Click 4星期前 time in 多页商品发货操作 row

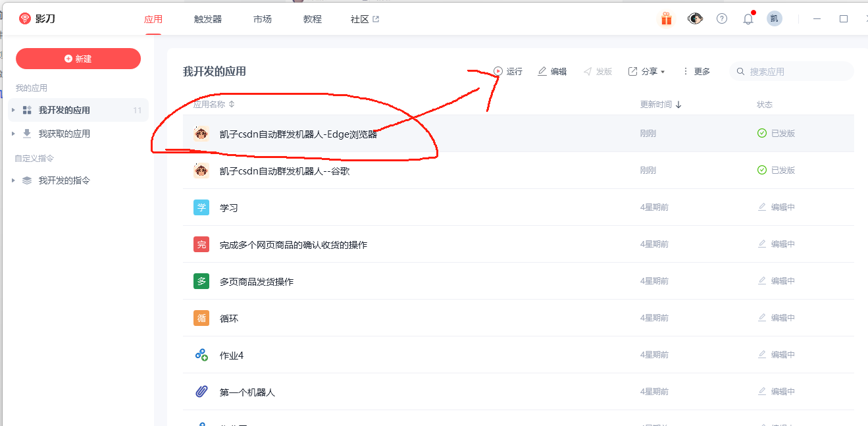pyautogui.click(x=654, y=281)
